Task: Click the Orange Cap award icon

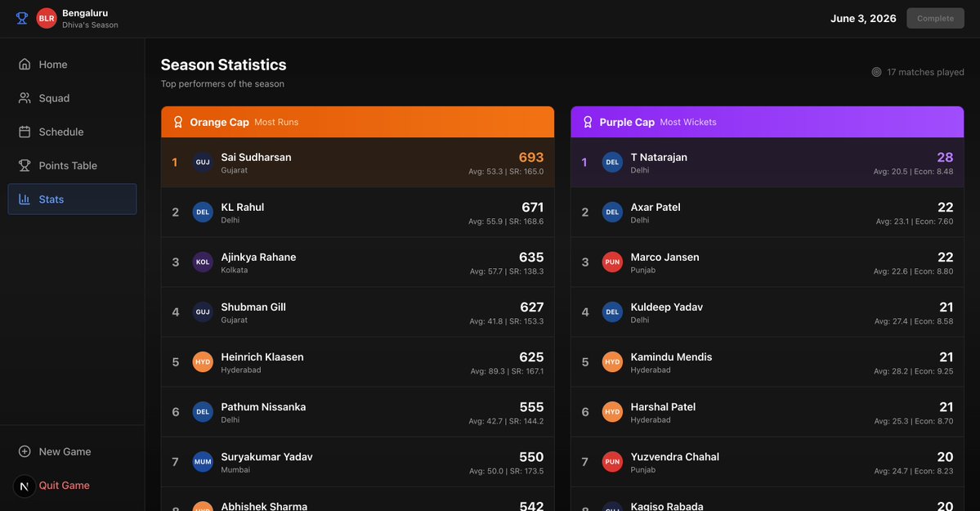Action: 178,122
